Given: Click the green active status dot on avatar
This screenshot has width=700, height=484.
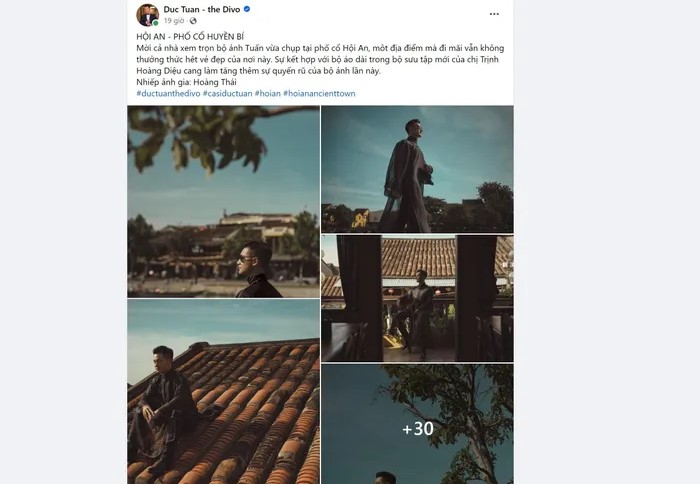Looking at the screenshot, I should (156, 23).
